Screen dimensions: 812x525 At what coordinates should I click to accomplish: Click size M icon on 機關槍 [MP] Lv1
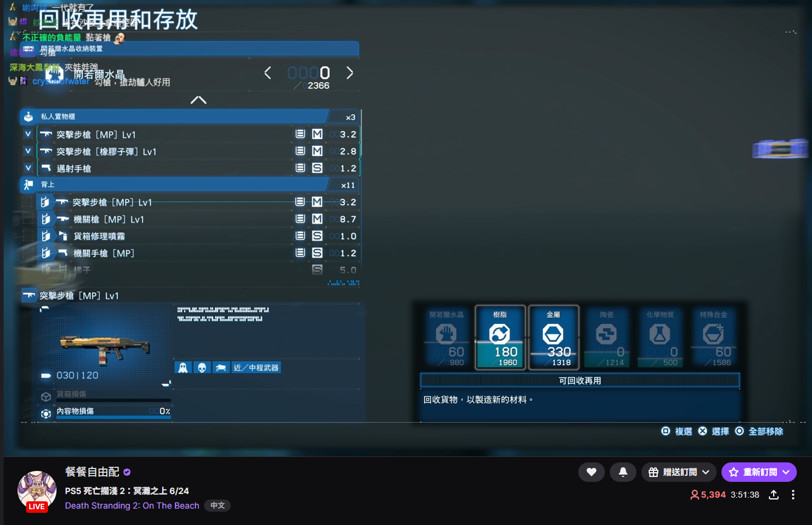pos(317,219)
